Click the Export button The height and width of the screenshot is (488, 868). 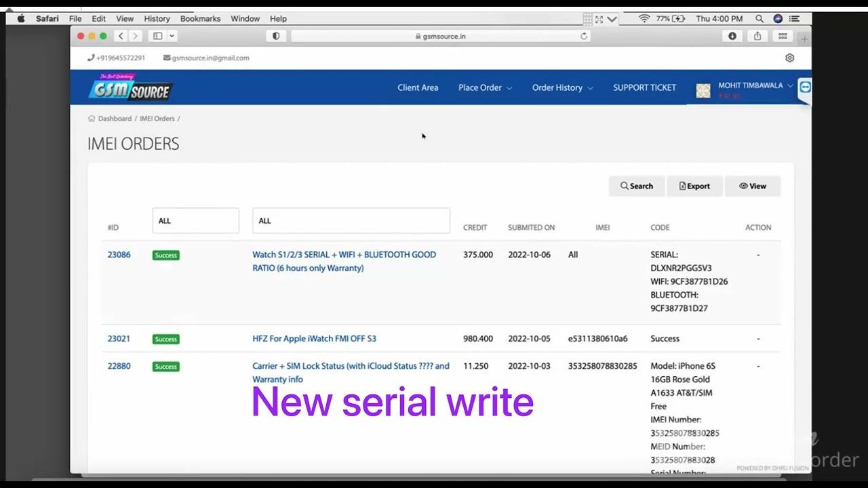(x=694, y=186)
